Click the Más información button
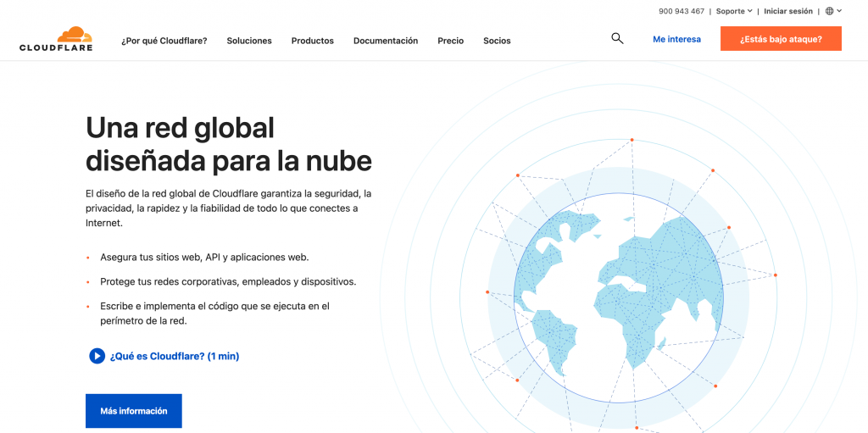This screenshot has width=868, height=433. 134,411
